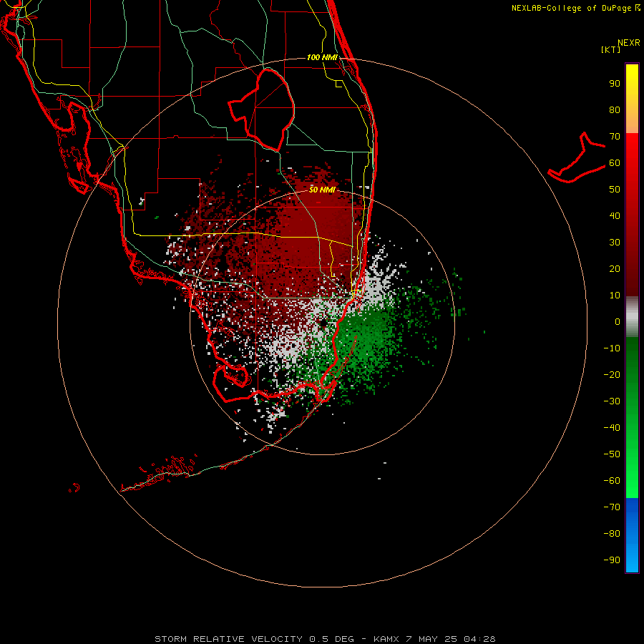
Task: Click the 0 value on velocity scale
Action: click(x=618, y=322)
